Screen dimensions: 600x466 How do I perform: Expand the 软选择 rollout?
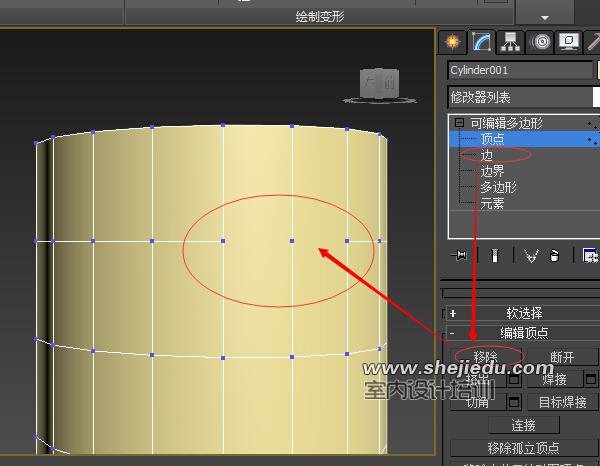click(x=523, y=313)
